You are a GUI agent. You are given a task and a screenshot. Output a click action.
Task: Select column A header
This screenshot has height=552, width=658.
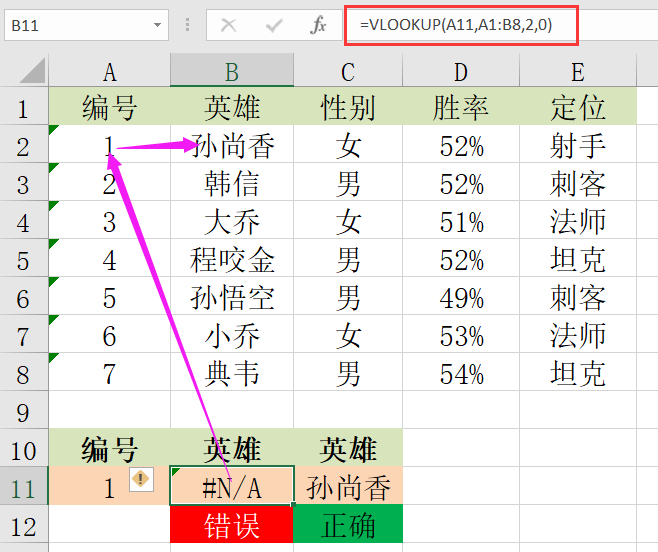pos(110,71)
